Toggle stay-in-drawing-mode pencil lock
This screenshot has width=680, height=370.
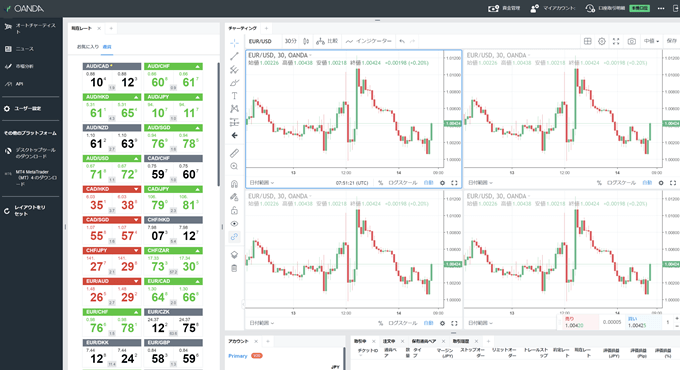234,197
